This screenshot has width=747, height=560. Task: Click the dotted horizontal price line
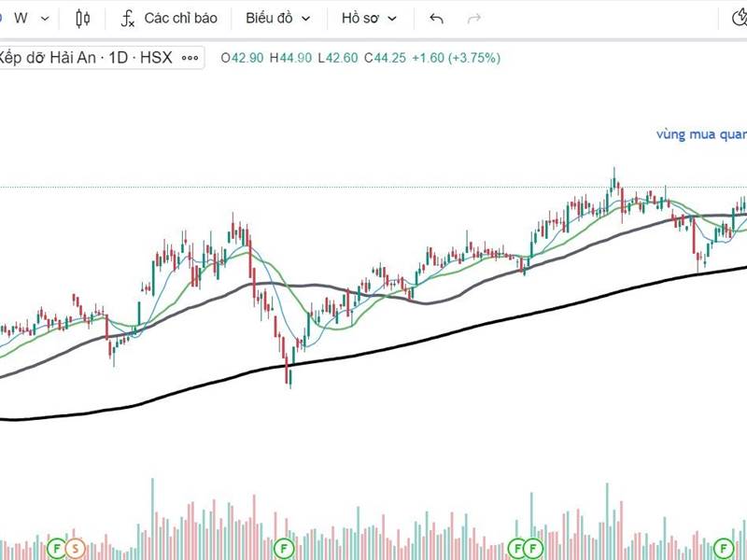(280, 188)
